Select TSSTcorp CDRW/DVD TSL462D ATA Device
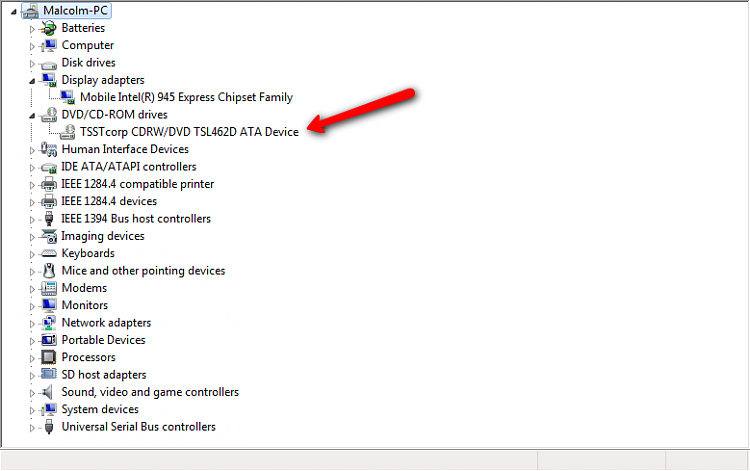 (189, 132)
